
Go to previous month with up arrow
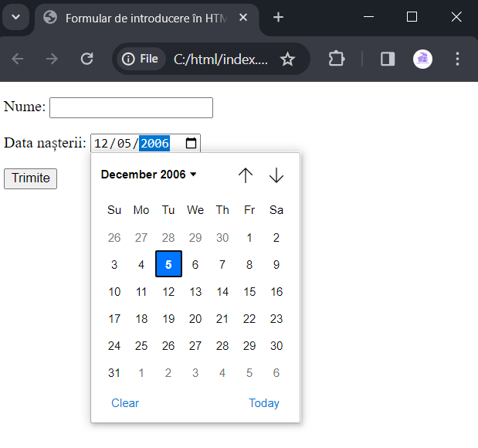point(246,175)
